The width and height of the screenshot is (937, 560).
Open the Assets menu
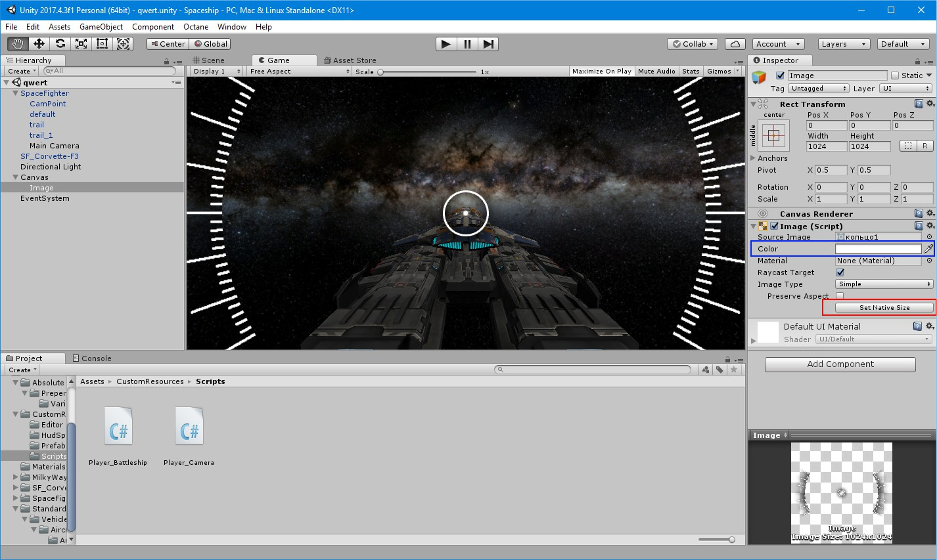click(59, 27)
